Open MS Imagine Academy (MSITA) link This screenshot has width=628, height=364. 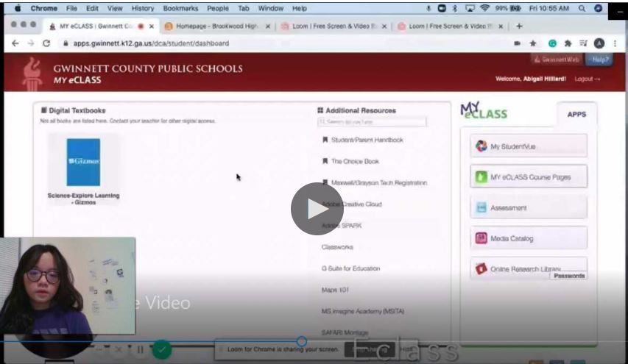362,311
